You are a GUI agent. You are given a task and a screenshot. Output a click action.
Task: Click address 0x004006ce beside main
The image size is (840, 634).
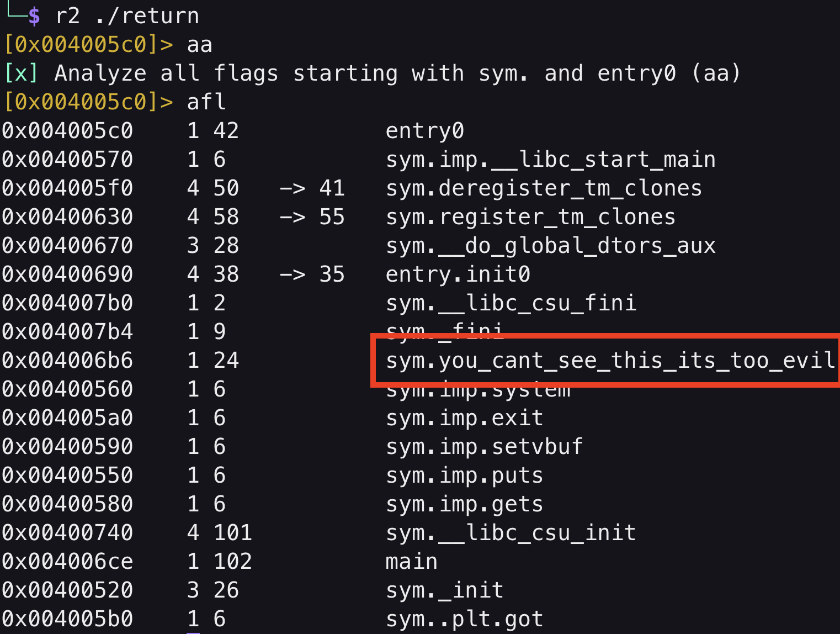[67, 562]
